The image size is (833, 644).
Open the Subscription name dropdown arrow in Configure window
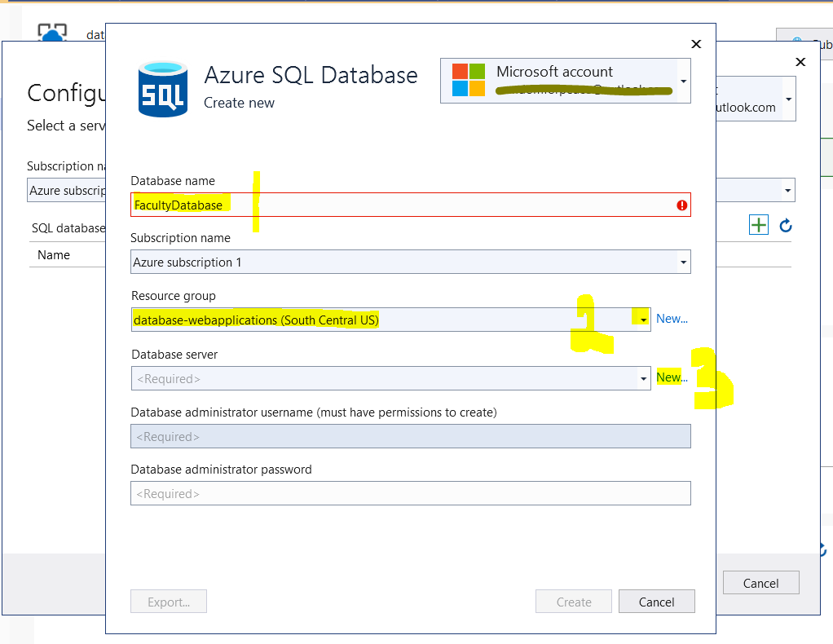(x=788, y=190)
